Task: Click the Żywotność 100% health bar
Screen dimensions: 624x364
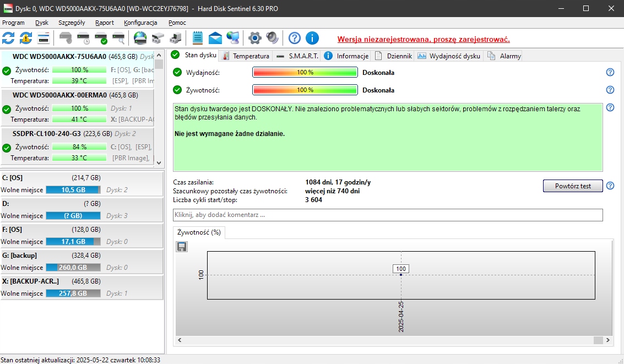Action: (305, 90)
